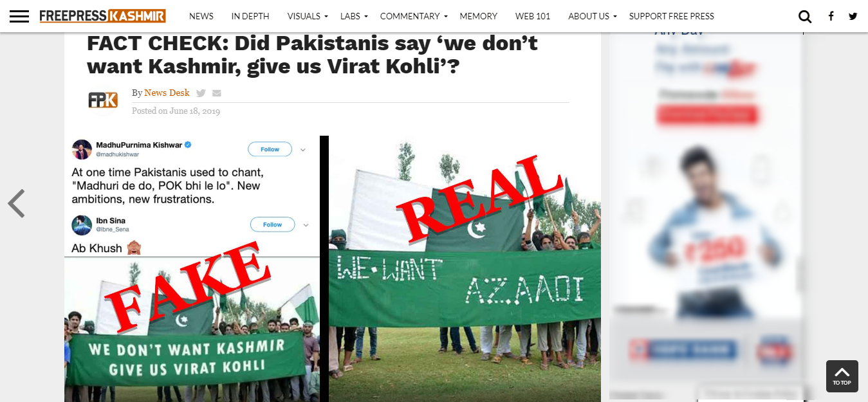
Task: Open the Twitter icon in header
Action: click(x=853, y=16)
